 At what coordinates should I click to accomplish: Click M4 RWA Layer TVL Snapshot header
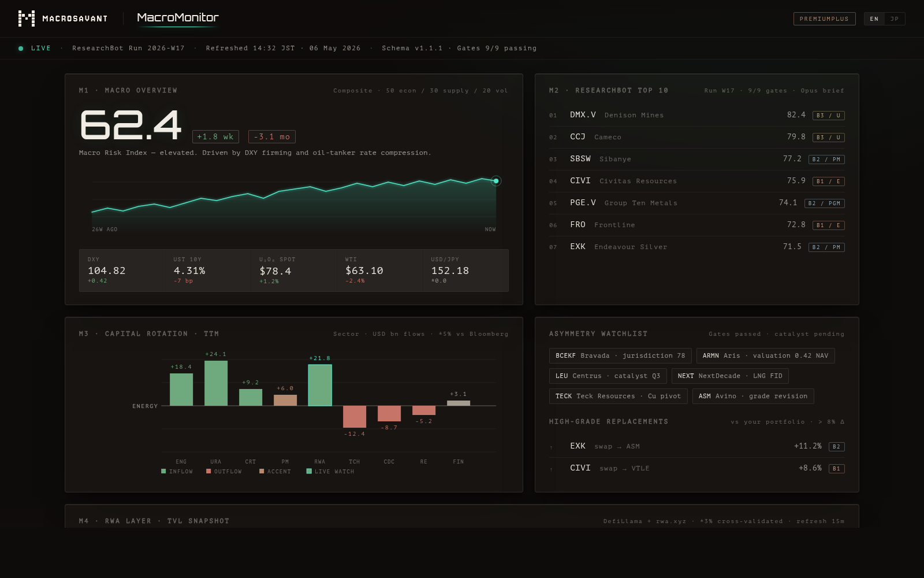154,521
